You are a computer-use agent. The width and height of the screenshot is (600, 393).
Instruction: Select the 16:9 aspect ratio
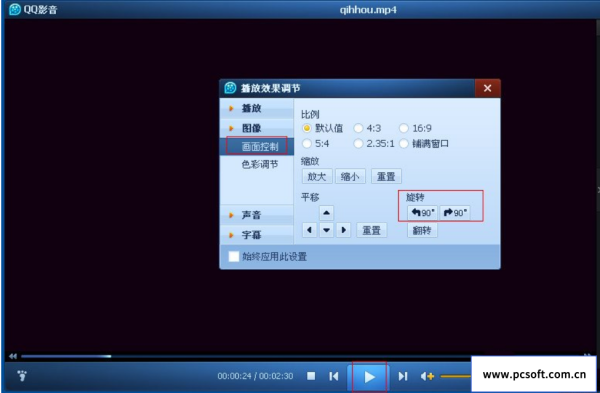[404, 128]
